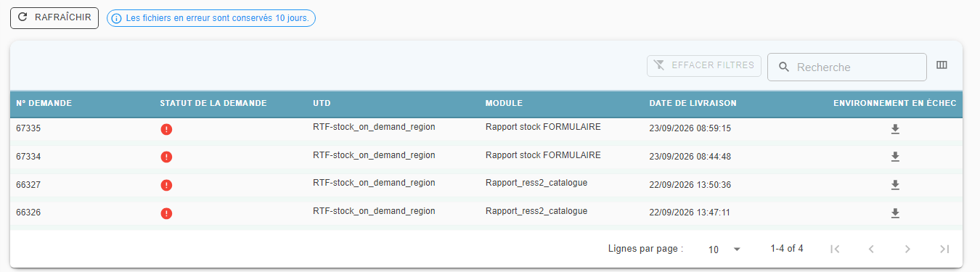The height and width of the screenshot is (272, 980).
Task: Click RTF-stock_on_demand_region in row 66327
Action: click(x=374, y=183)
